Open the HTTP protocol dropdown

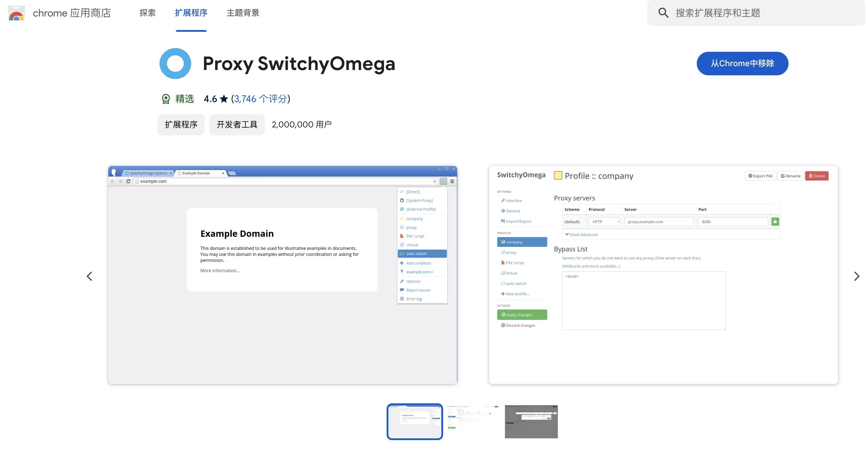pyautogui.click(x=604, y=222)
